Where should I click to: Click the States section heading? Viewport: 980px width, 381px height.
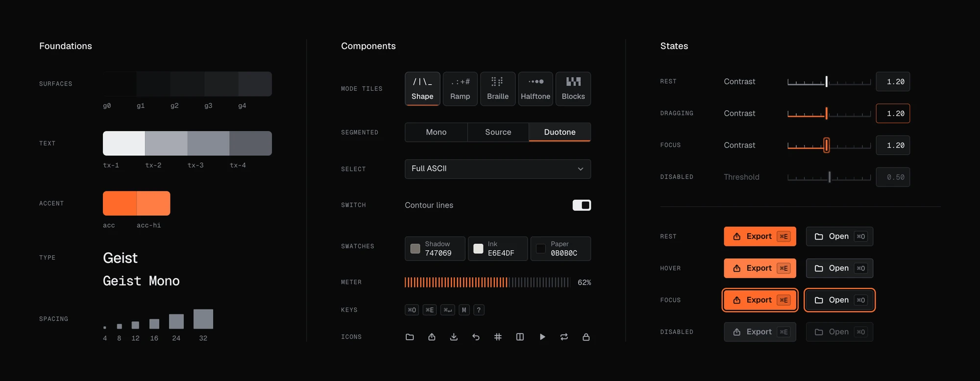[x=674, y=46]
